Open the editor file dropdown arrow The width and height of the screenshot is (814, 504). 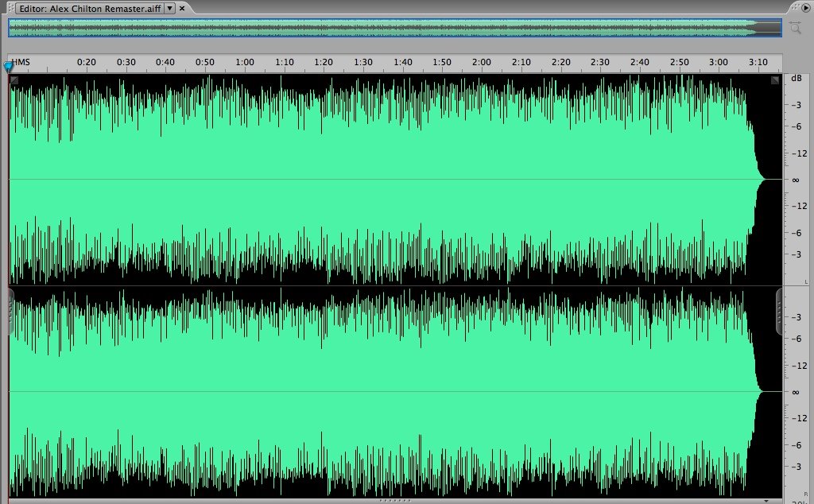point(170,8)
